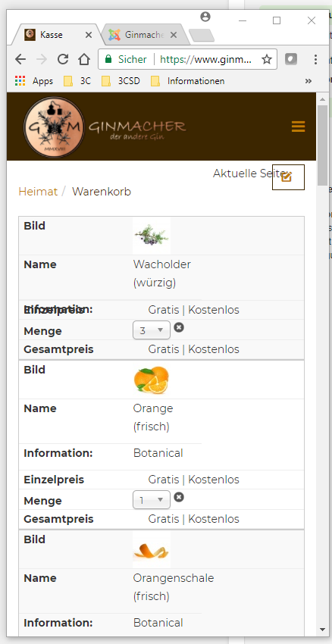Screen dimensions: 332x644
Task: Expand hidden bookmarks chevron
Action: (x=309, y=81)
